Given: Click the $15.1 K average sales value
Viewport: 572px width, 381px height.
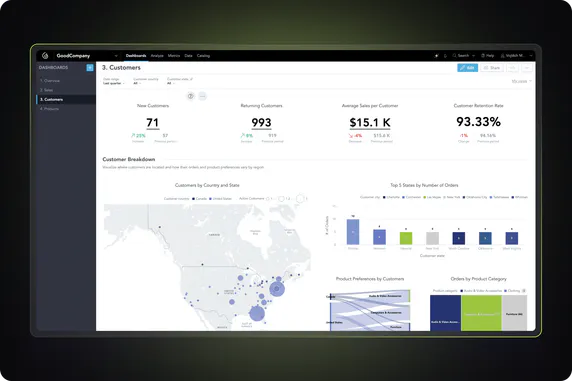Looking at the screenshot, I should tap(370, 123).
